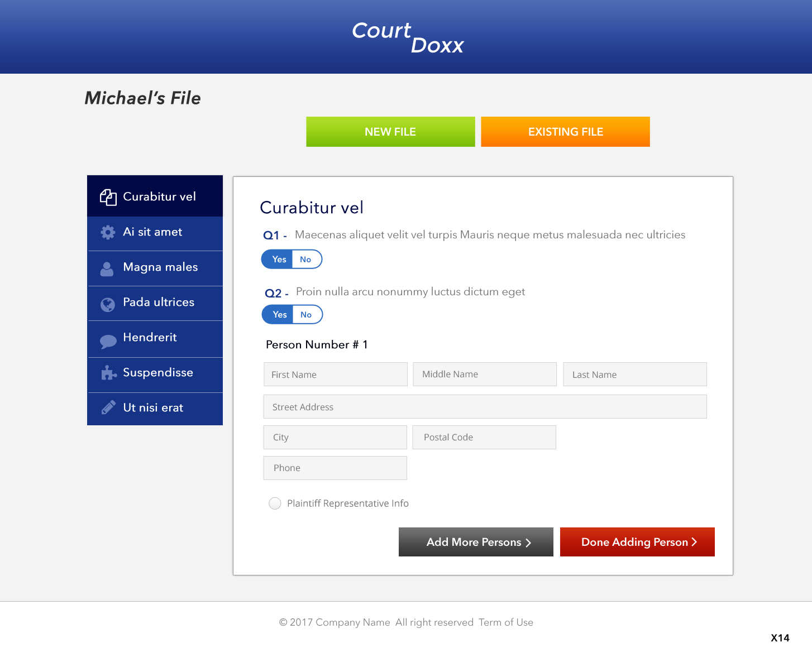Select No for question Q2
This screenshot has height=653, width=812.
pyautogui.click(x=307, y=315)
